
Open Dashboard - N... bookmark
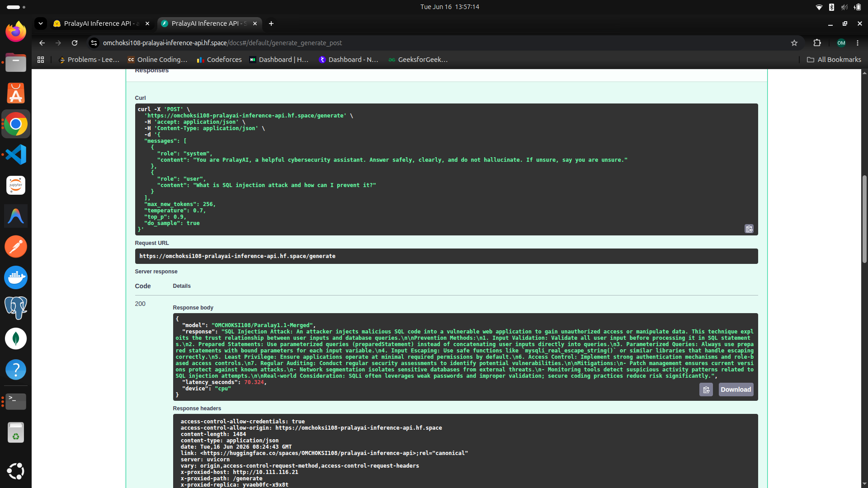[x=349, y=60]
